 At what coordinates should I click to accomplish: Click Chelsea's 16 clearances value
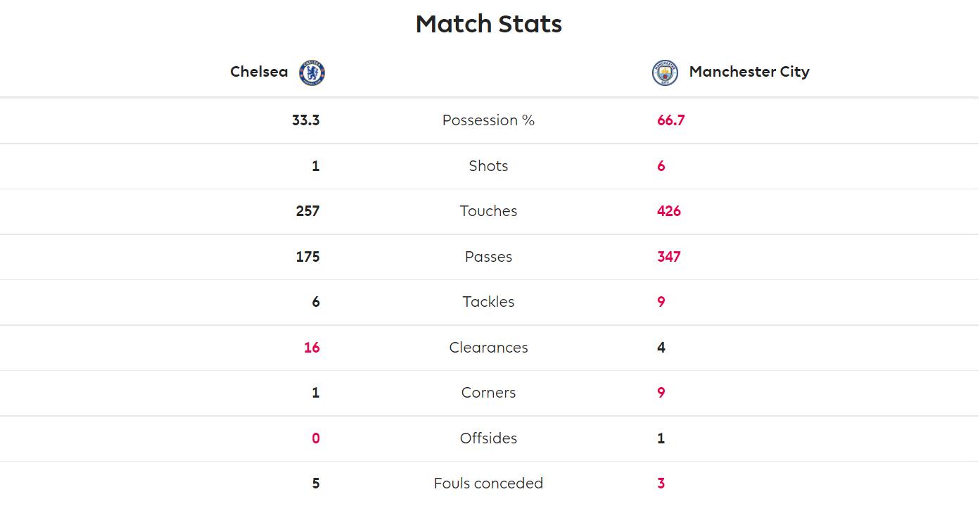(x=312, y=348)
